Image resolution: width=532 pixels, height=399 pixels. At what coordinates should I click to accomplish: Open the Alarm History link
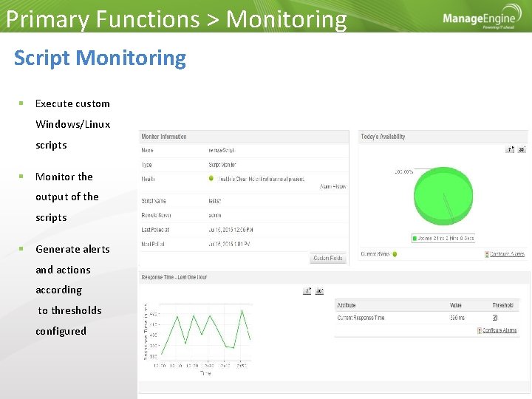332,187
